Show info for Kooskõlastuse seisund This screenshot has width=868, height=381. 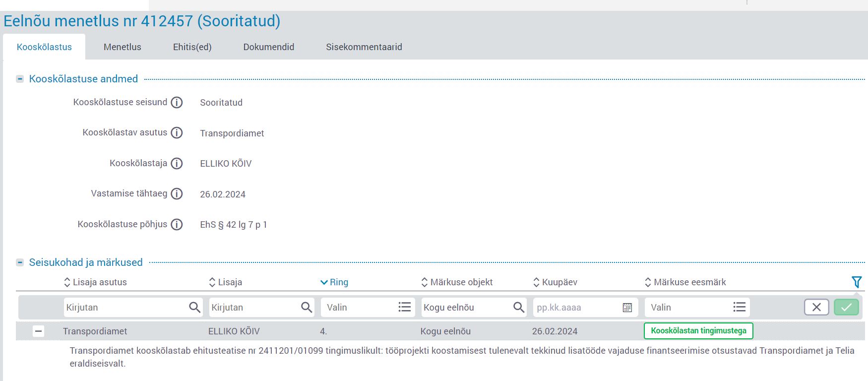pyautogui.click(x=177, y=103)
